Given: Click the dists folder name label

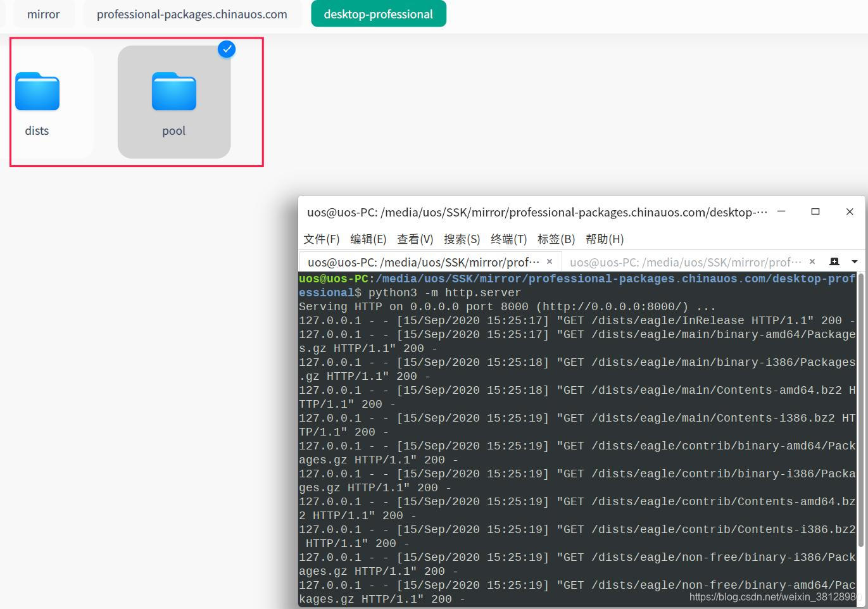Looking at the screenshot, I should click(x=37, y=130).
